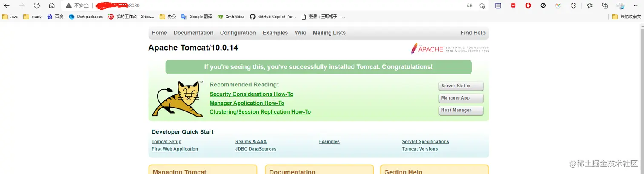Open the blue window-style extension icon
644x174 pixels.
(498, 6)
